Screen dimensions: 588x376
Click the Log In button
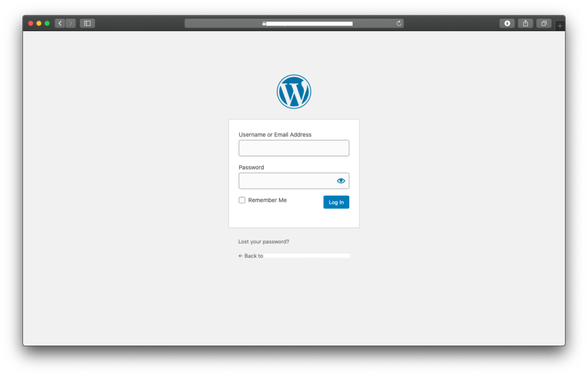336,202
